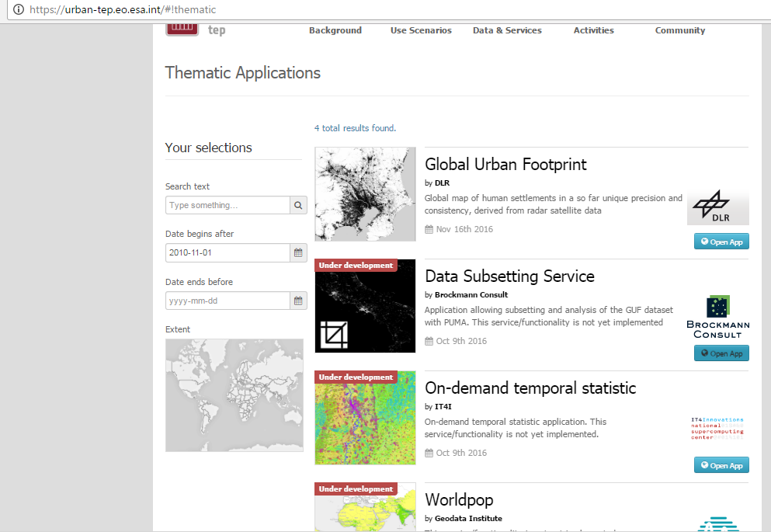Click the Date ends before field

pos(227,301)
